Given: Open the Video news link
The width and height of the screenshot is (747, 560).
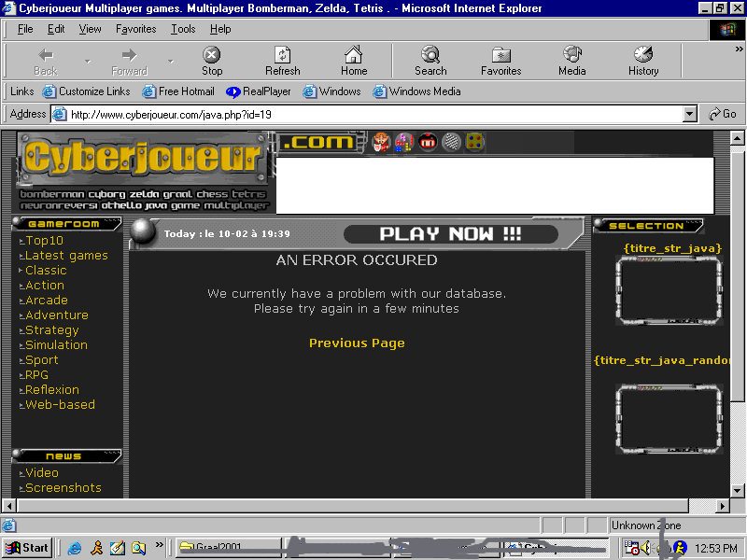Looking at the screenshot, I should coord(42,473).
